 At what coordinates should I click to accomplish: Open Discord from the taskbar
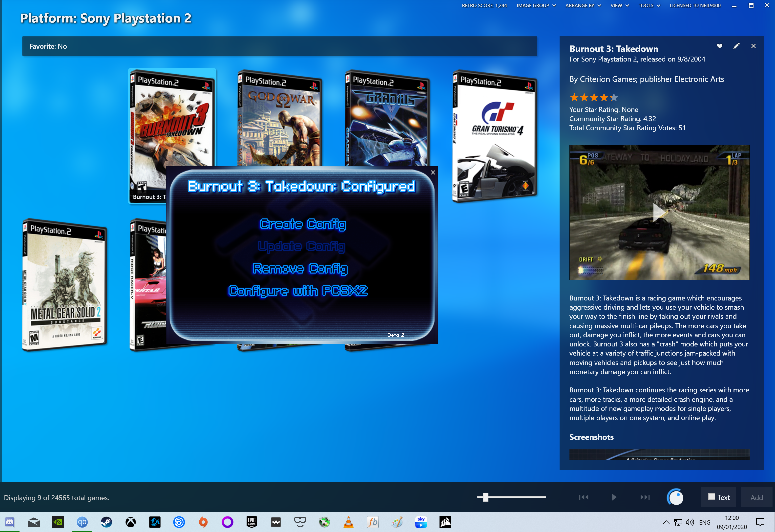(10, 522)
